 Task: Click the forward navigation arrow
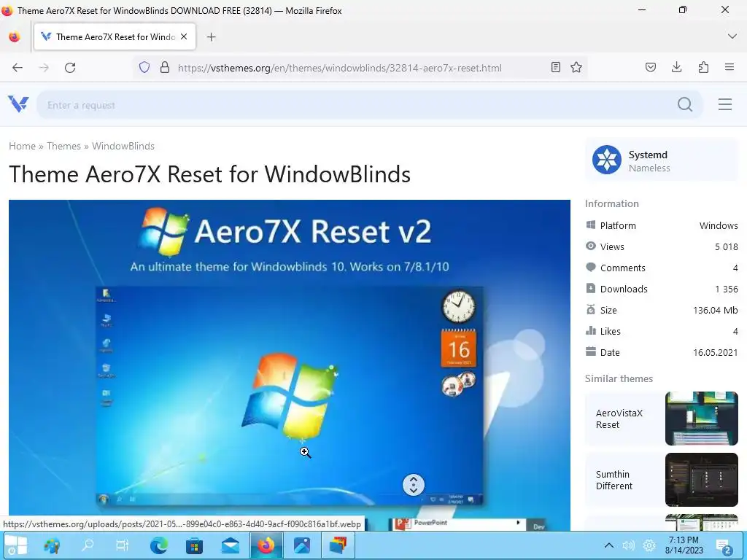pyautogui.click(x=44, y=68)
